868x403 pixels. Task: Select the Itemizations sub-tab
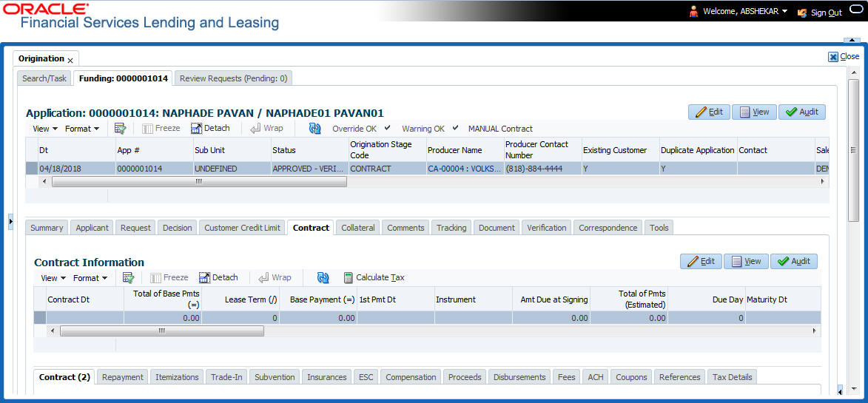(177, 376)
